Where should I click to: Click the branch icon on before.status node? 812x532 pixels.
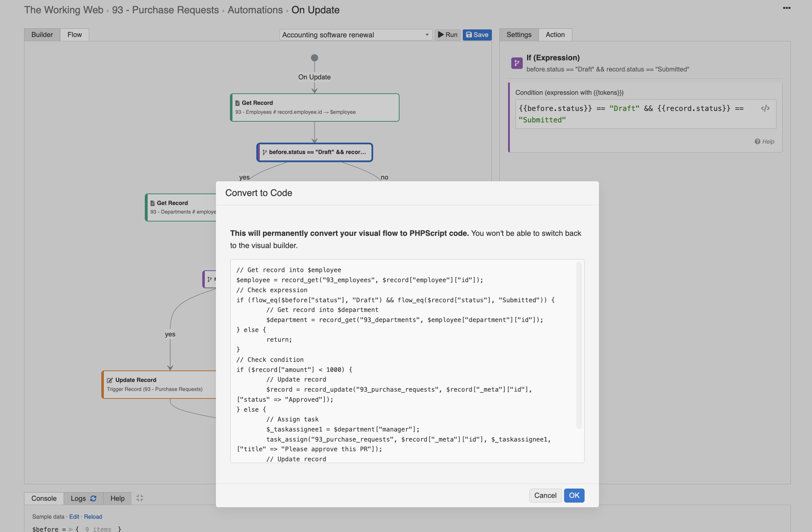pyautogui.click(x=265, y=152)
